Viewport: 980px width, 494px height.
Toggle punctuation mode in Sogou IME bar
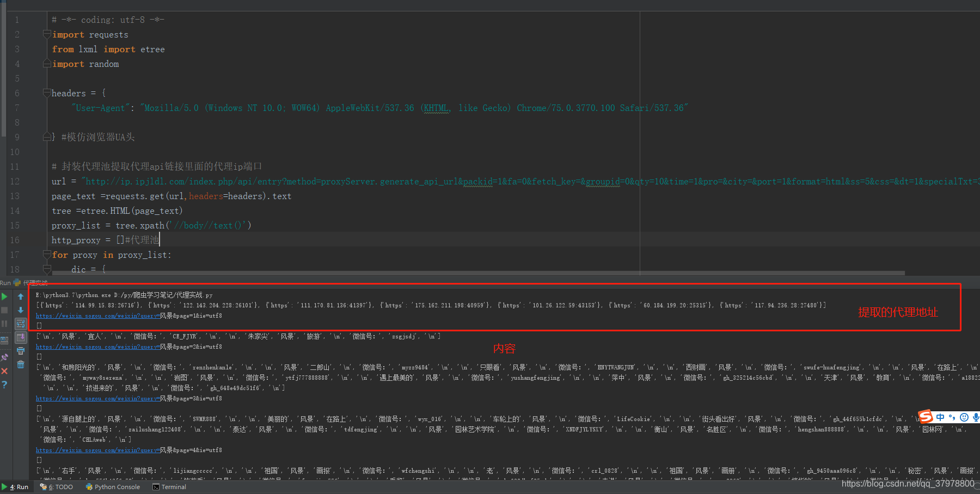[x=952, y=417]
